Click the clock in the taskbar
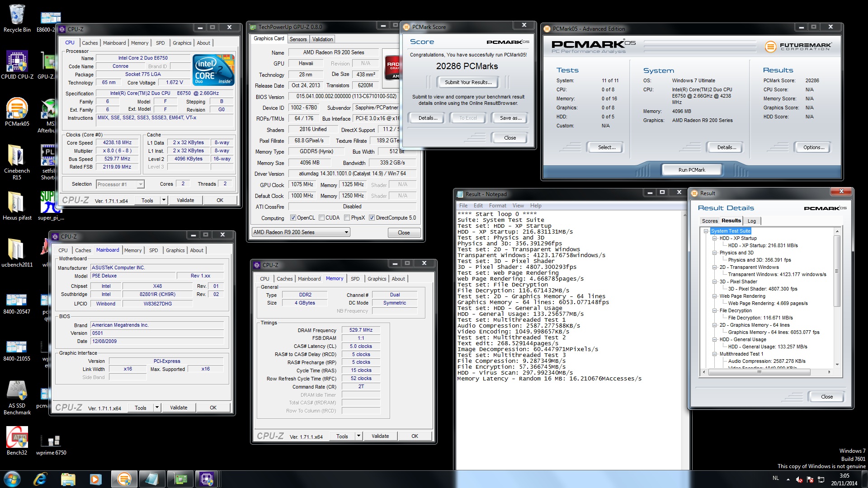 [x=844, y=479]
